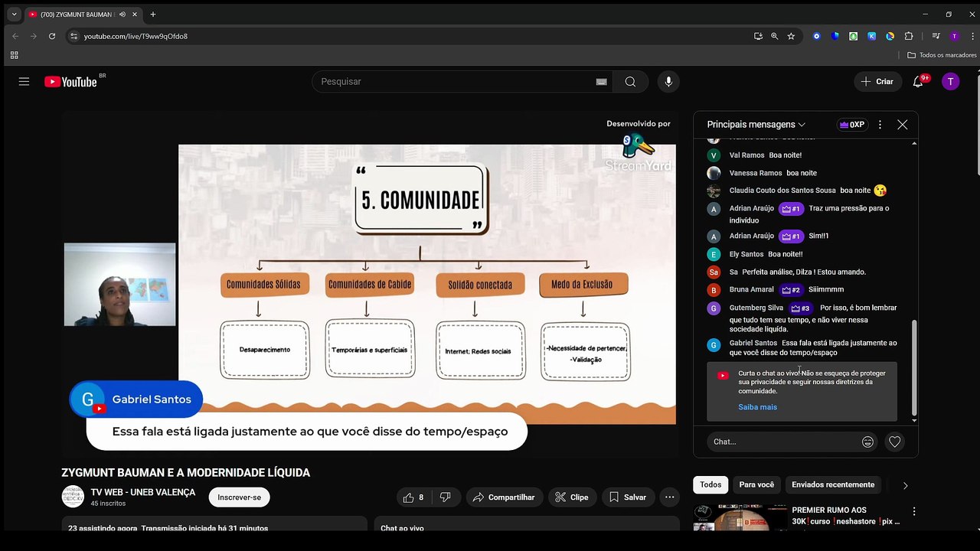Open the PREMIER RUMO AOS video options menu
This screenshot has height=551, width=980.
click(913, 511)
